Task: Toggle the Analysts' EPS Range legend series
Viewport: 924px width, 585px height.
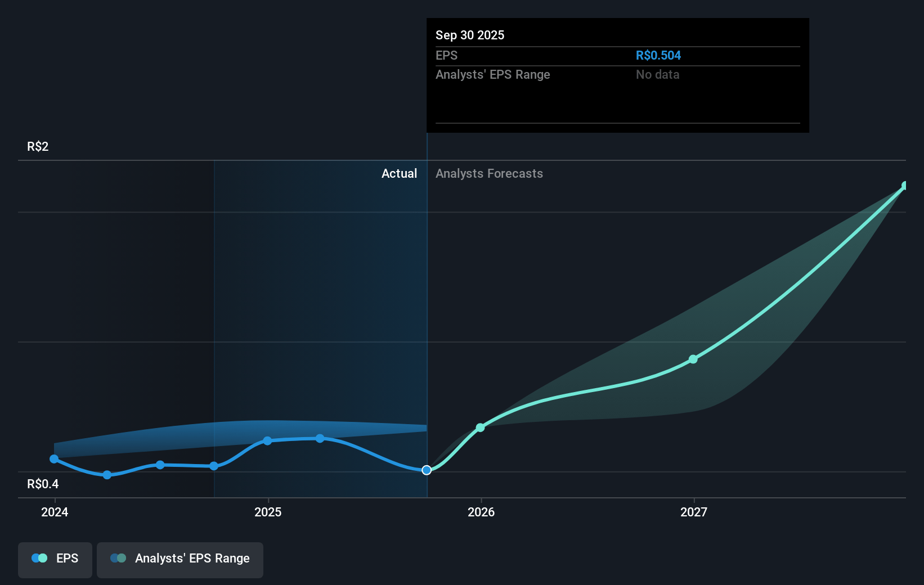Action: click(180, 559)
